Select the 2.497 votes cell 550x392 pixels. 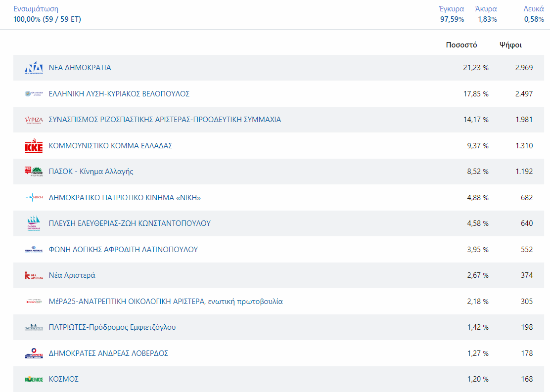524,93
